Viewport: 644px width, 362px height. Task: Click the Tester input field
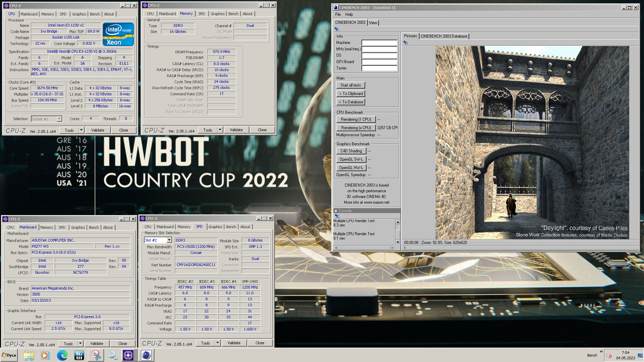tap(380, 68)
